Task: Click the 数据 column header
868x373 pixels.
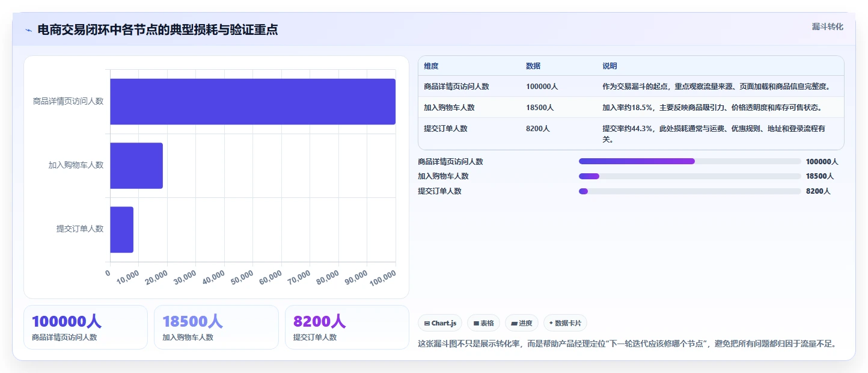Action: coord(533,66)
